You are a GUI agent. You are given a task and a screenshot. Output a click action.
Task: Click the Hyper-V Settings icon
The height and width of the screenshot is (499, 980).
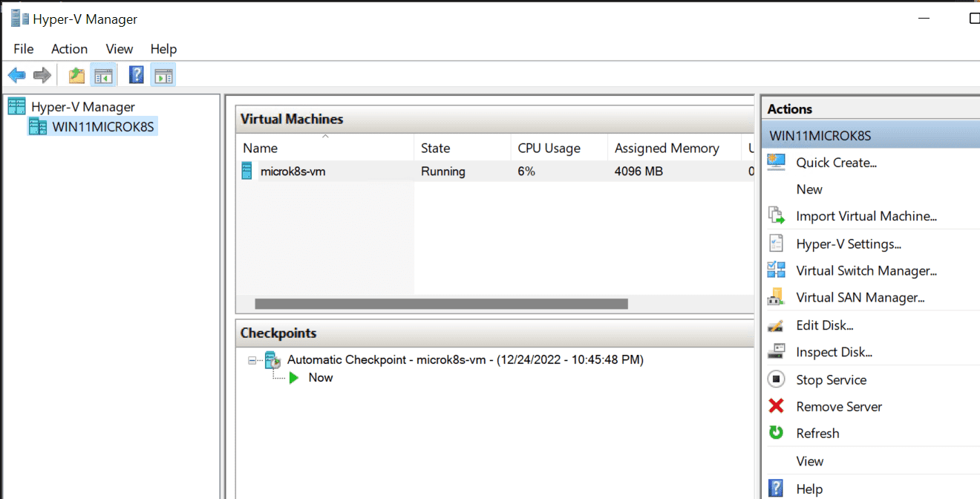point(777,244)
